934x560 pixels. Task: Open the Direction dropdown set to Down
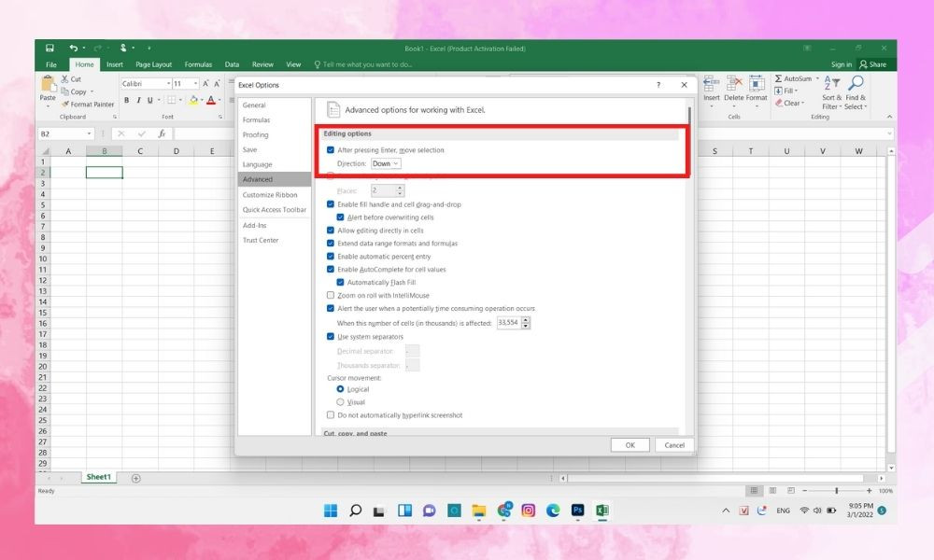tap(386, 162)
